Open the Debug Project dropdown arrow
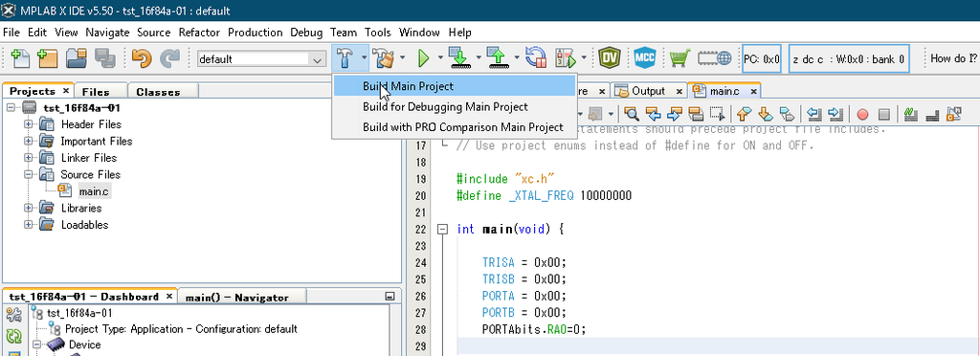The height and width of the screenshot is (356, 980). pyautogui.click(x=584, y=58)
